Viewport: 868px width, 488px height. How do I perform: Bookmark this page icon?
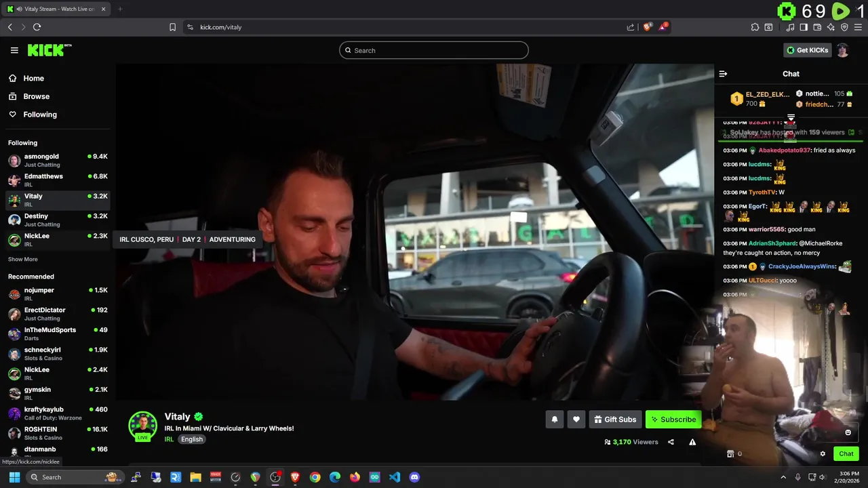coord(172,27)
